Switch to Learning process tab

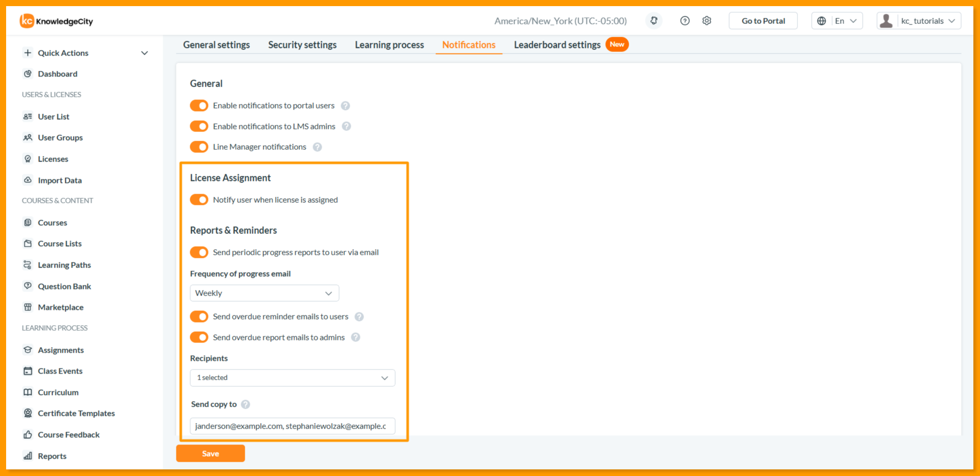click(390, 45)
